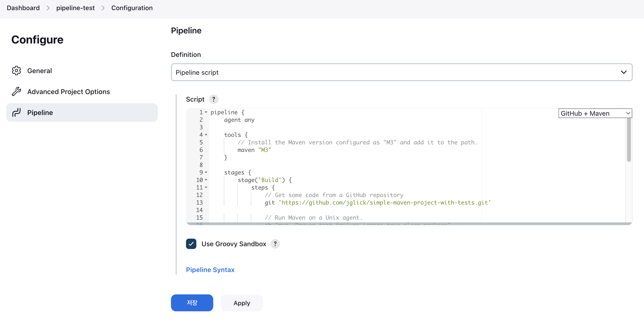Click the Advanced Project Options wrench icon
Image resolution: width=644 pixels, height=324 pixels.
point(16,91)
